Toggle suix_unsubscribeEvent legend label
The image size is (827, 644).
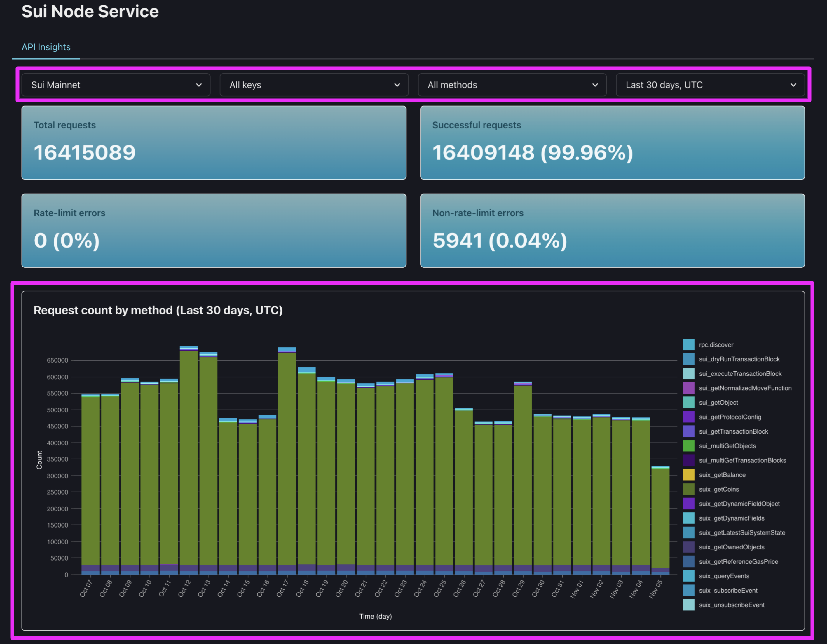(732, 605)
